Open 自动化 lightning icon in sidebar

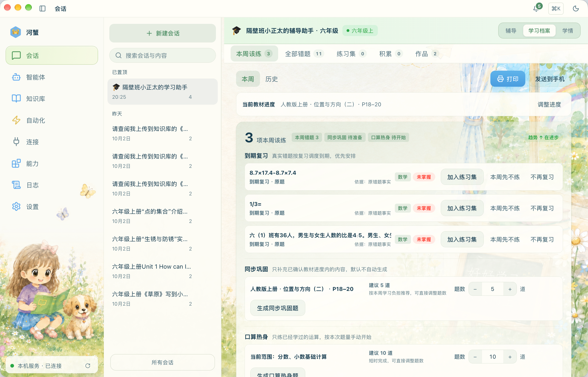click(16, 120)
